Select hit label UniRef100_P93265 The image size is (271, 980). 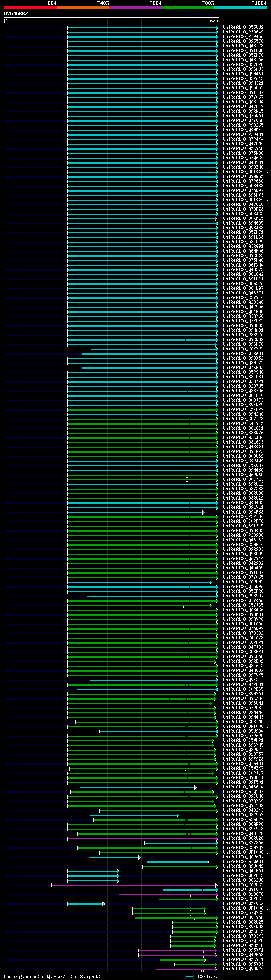pyautogui.click(x=243, y=125)
